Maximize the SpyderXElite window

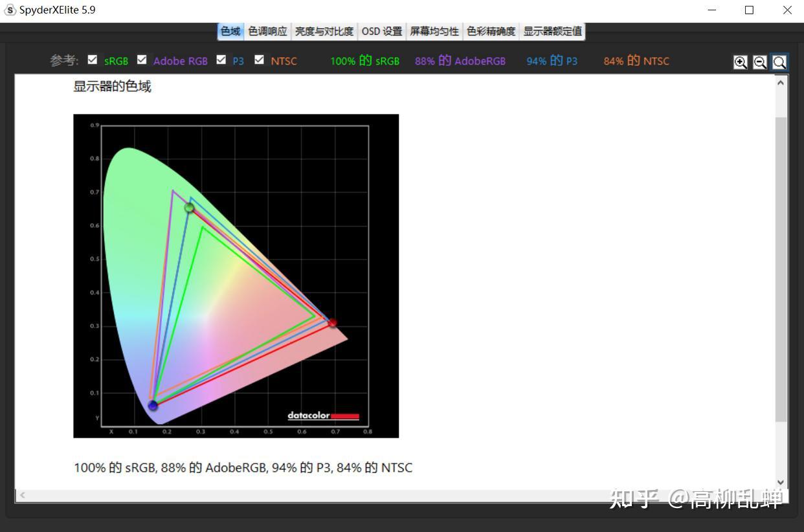coord(749,10)
